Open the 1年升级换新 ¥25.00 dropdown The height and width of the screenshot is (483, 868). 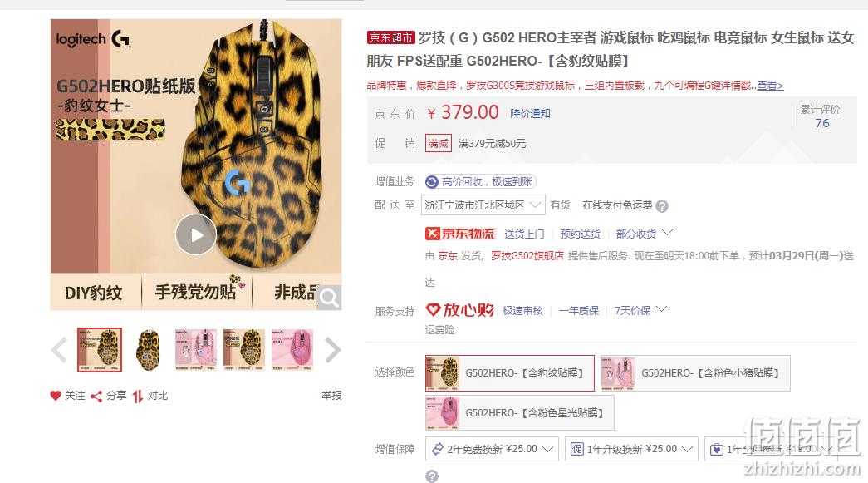[631, 449]
